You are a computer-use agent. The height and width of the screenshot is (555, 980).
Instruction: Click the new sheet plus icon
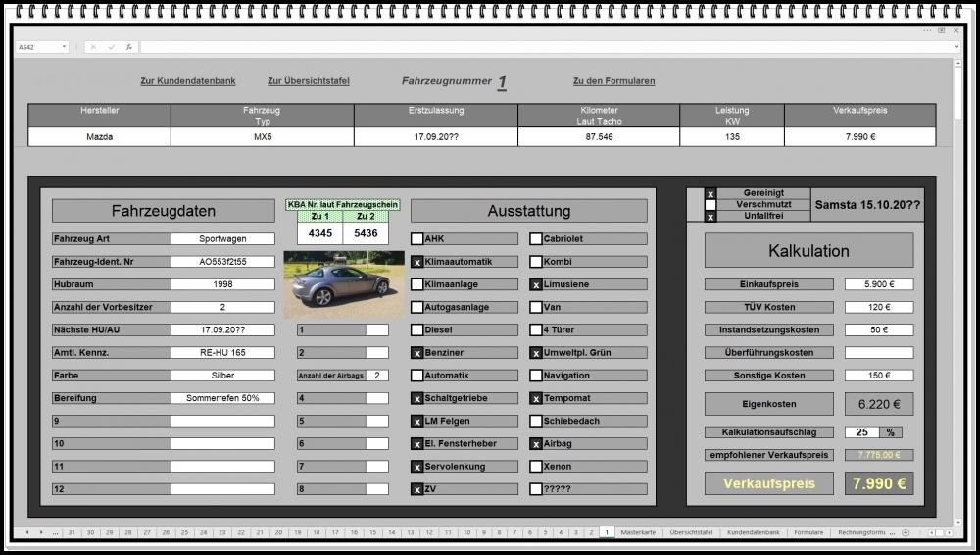(906, 532)
